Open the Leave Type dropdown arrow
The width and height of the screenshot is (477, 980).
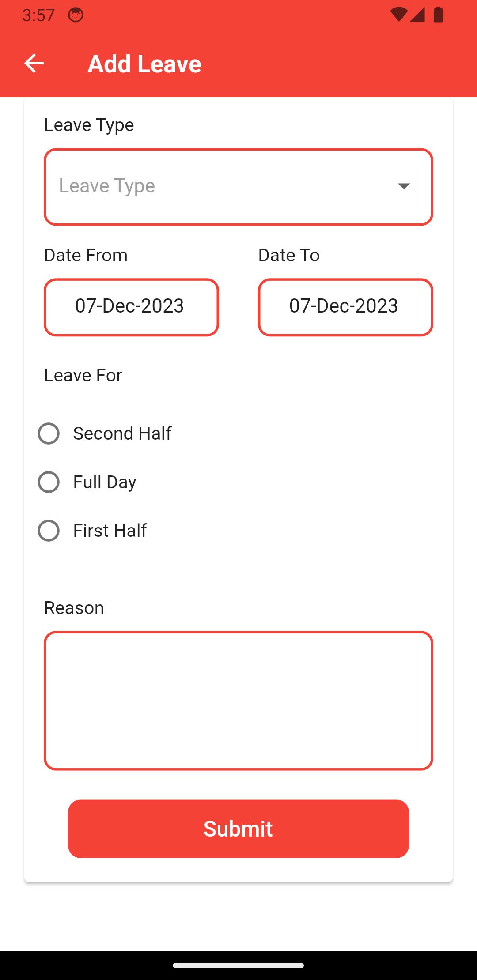tap(404, 186)
